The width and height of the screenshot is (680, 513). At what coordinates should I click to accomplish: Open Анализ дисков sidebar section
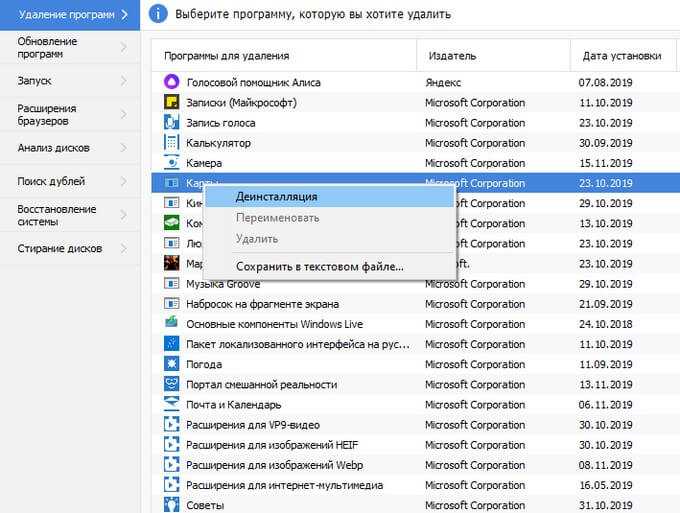70,148
